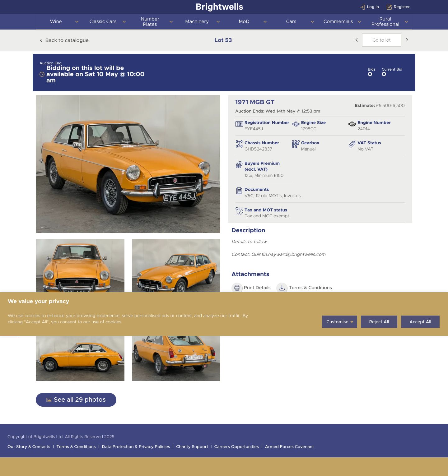448x476 pixels.
Task: Click the auction end clock icon
Action: (x=42, y=74)
